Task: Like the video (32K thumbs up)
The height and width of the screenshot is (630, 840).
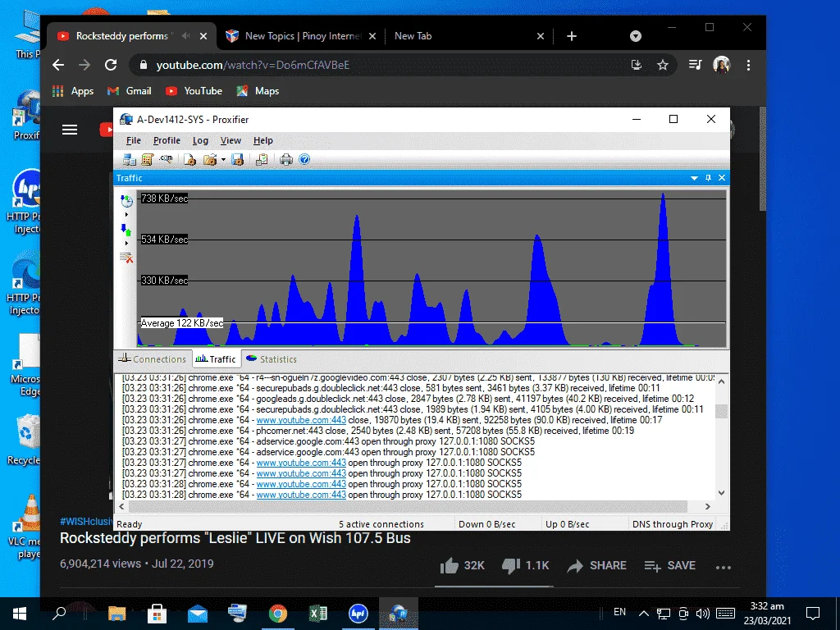Action: (x=462, y=566)
